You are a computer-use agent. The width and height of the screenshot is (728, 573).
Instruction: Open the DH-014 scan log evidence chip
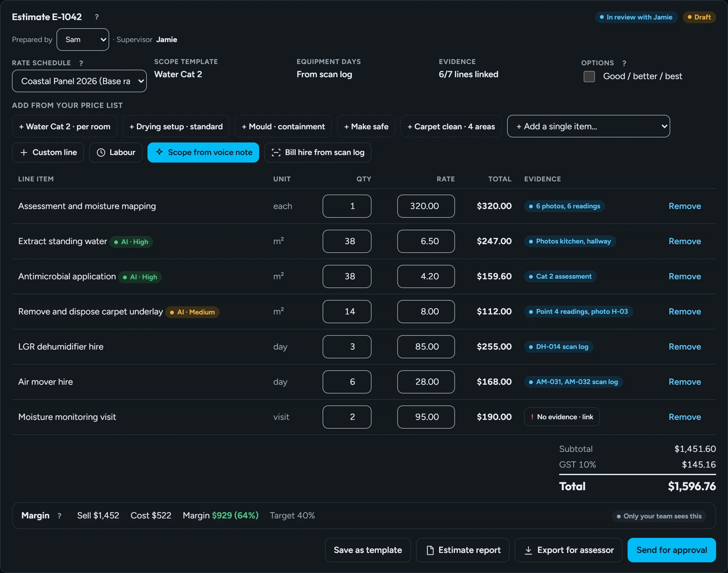(559, 346)
